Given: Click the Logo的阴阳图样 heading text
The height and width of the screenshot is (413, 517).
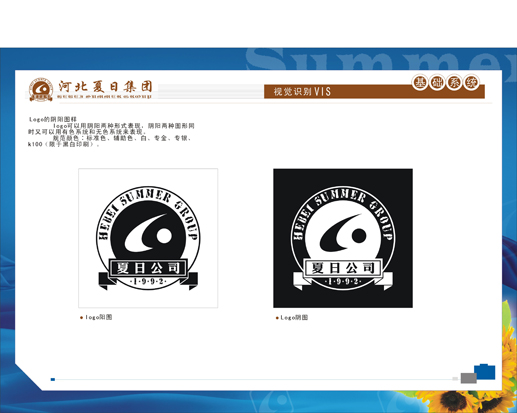Looking at the screenshot, I should (x=53, y=119).
